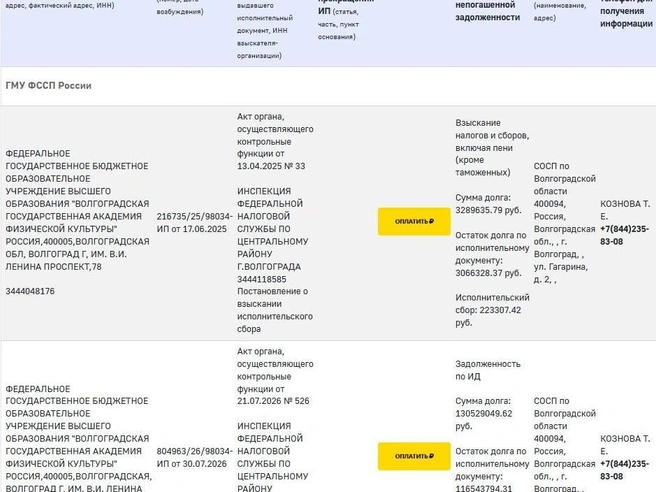Viewport: 656px width, 492px height.
Task: Pay the debt for case 216735/25/98034-ИП
Action: coord(414,221)
